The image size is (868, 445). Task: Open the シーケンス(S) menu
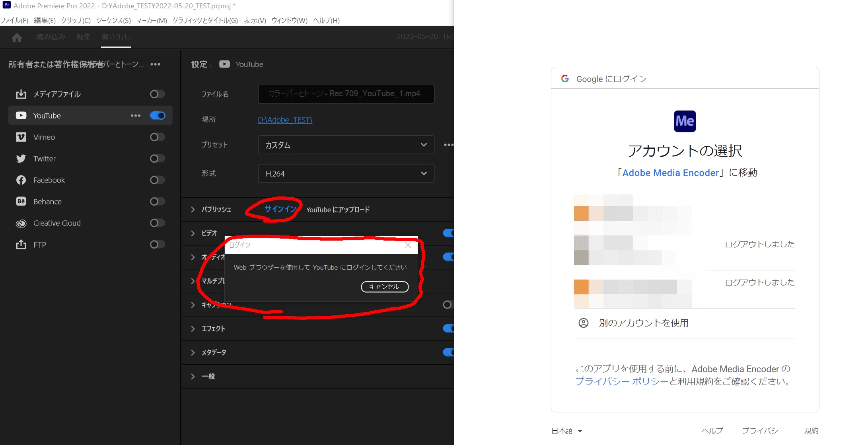pos(113,20)
